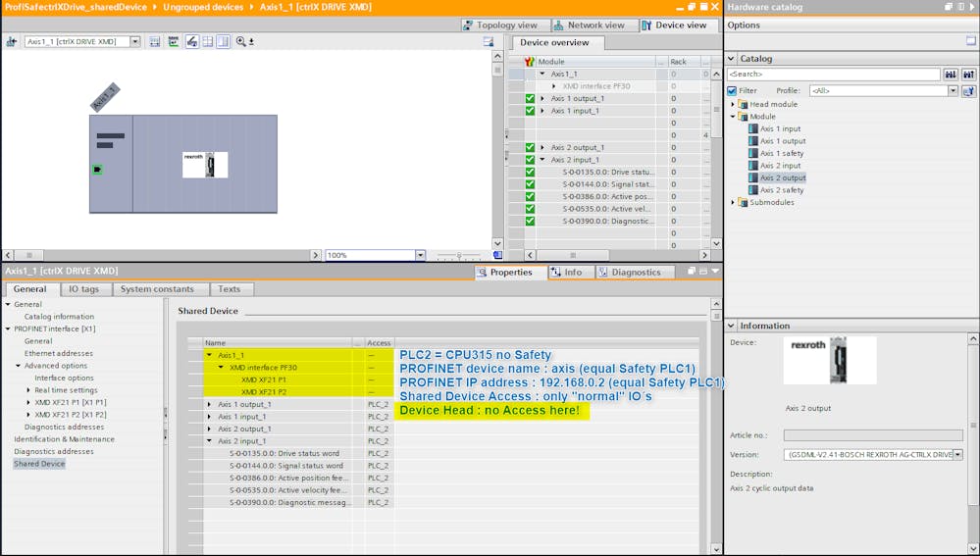This screenshot has width=980, height=556.
Task: Click the show address labels toolbar icon
Action: 155,42
